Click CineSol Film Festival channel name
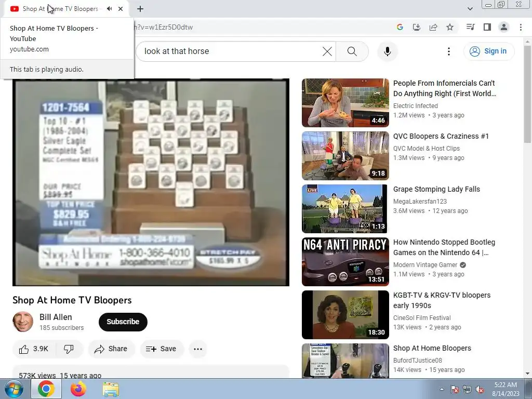The height and width of the screenshot is (399, 532). click(x=422, y=318)
